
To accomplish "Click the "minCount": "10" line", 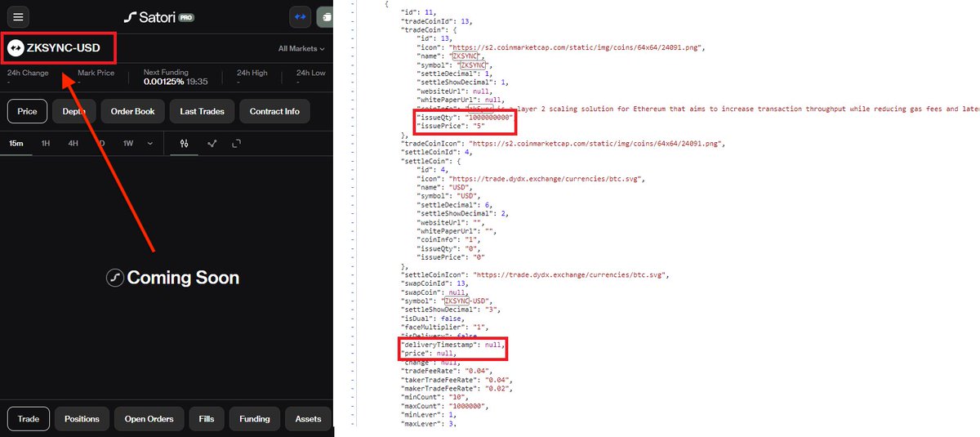I will (435, 398).
